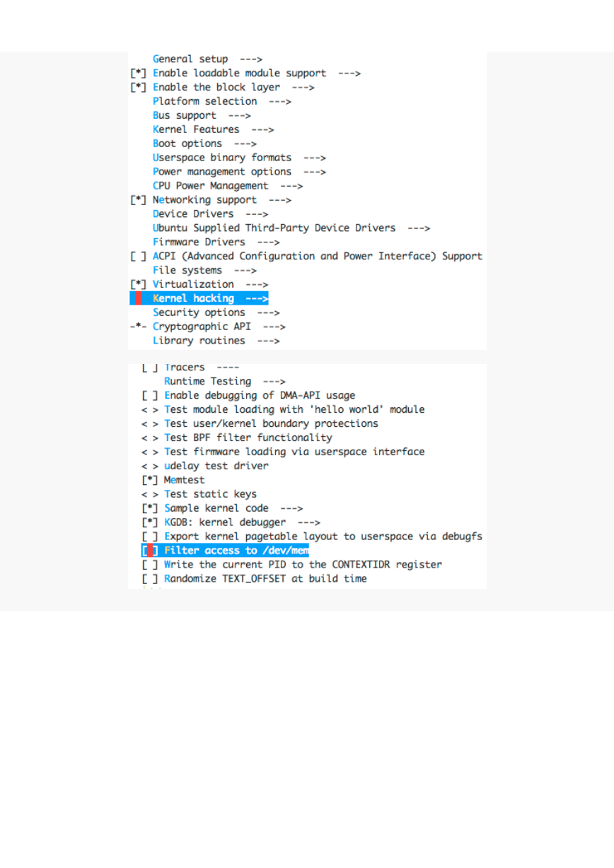Enable Randomize TEXT_OFFSET at build time

[149, 579]
